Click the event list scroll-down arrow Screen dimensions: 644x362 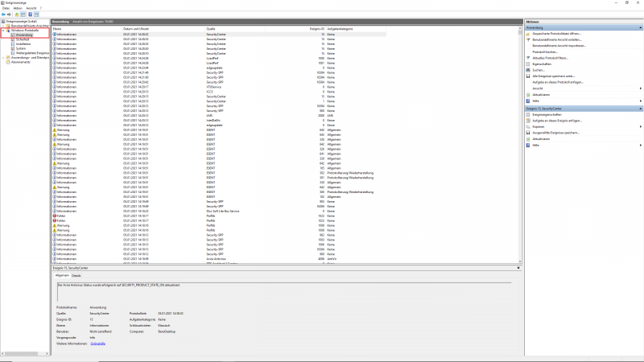pyautogui.click(x=520, y=261)
